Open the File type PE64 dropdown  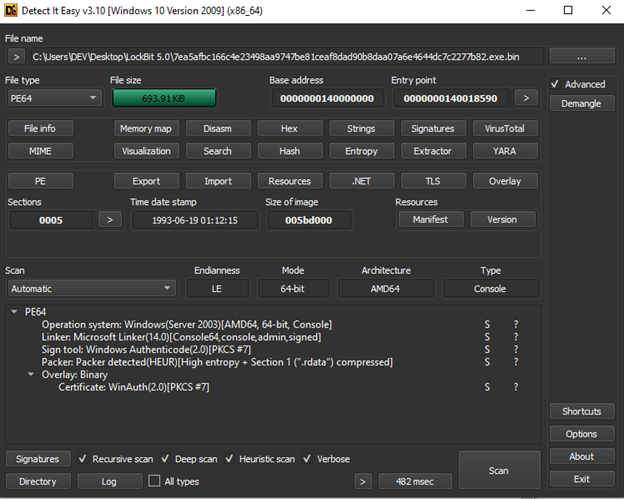[x=54, y=98]
